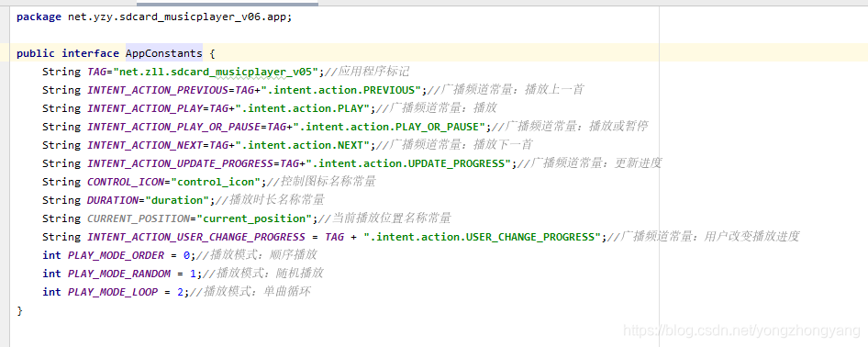
Task: Click the comment 播放模式：随机播放
Action: coord(263,274)
